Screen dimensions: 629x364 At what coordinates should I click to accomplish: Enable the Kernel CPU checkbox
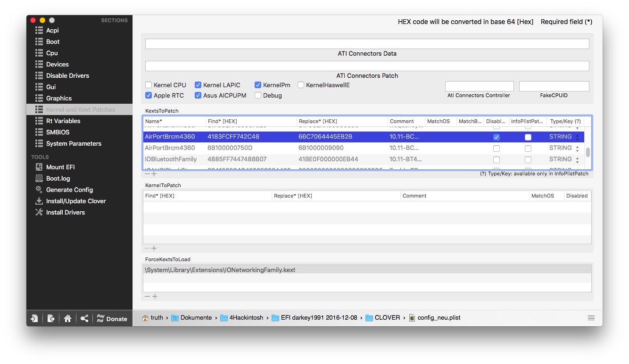(x=149, y=85)
